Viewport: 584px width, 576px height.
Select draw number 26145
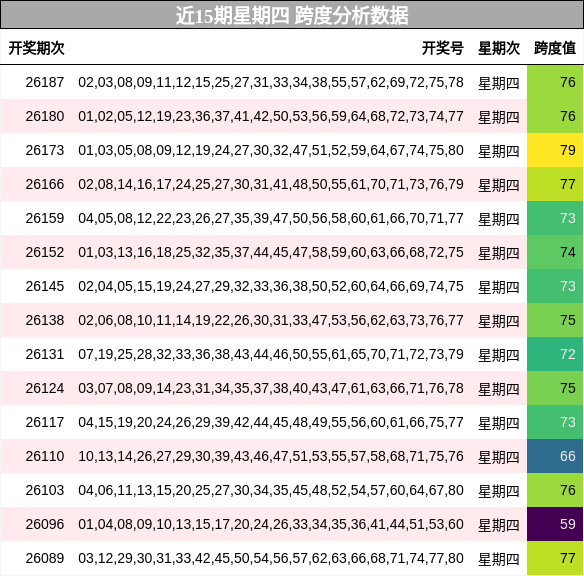pos(45,286)
